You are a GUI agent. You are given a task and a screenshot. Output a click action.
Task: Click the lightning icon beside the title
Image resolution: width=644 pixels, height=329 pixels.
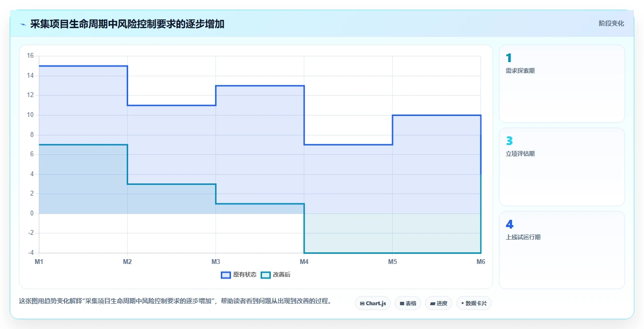point(23,24)
